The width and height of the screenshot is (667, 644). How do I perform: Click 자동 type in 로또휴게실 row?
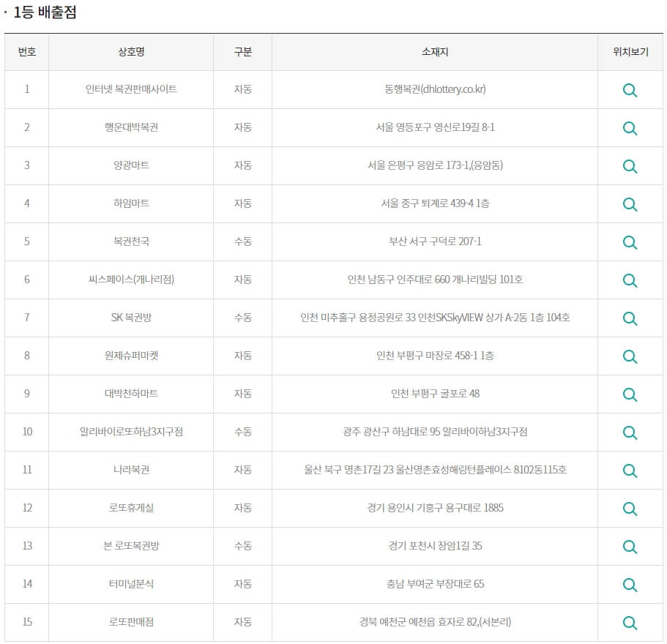[243, 508]
